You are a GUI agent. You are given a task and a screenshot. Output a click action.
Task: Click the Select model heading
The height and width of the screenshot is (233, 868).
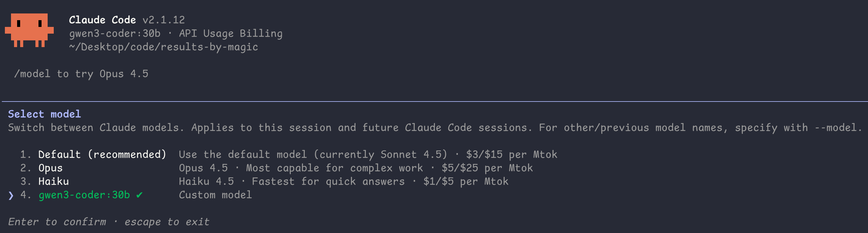click(x=45, y=114)
